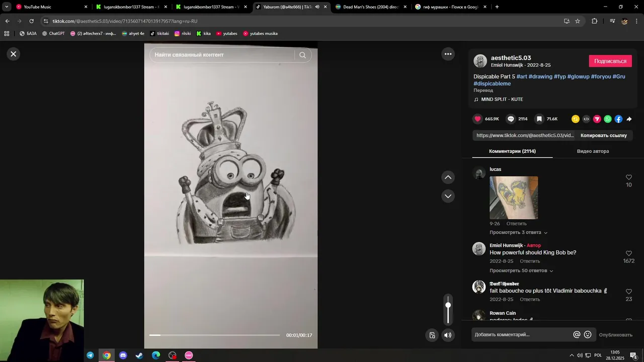Click the embed code share icon
Image resolution: width=644 pixels, height=362 pixels.
[586, 119]
